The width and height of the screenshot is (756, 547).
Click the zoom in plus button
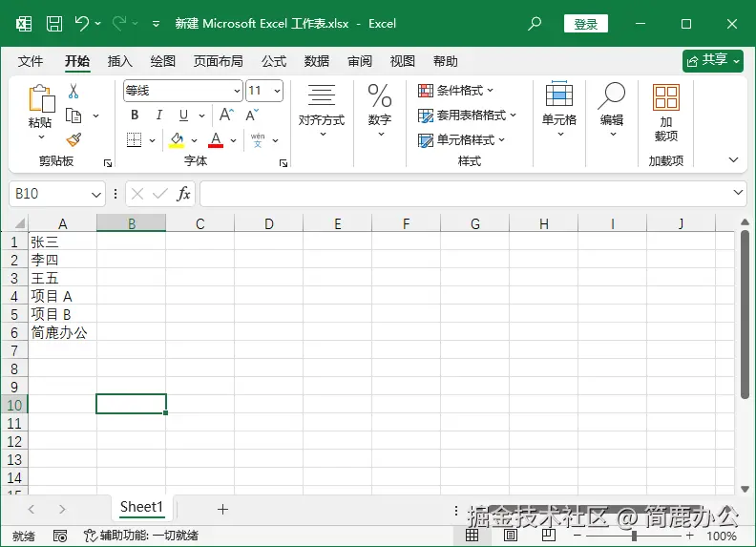[690, 536]
